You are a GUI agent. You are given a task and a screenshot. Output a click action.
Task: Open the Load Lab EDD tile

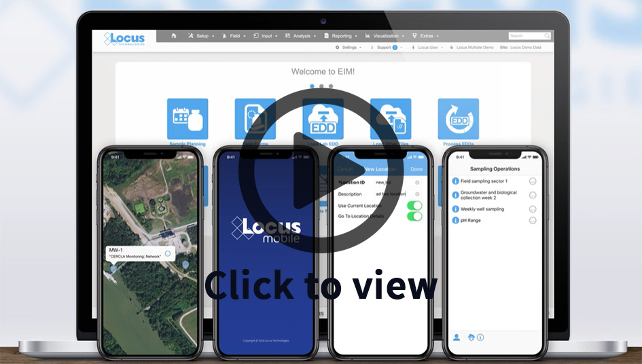pyautogui.click(x=323, y=122)
